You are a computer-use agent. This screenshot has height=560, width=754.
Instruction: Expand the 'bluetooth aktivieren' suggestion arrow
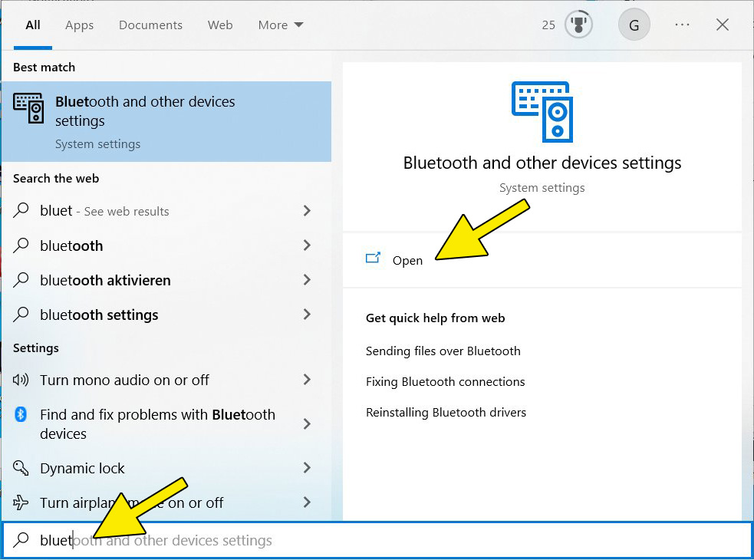click(307, 281)
